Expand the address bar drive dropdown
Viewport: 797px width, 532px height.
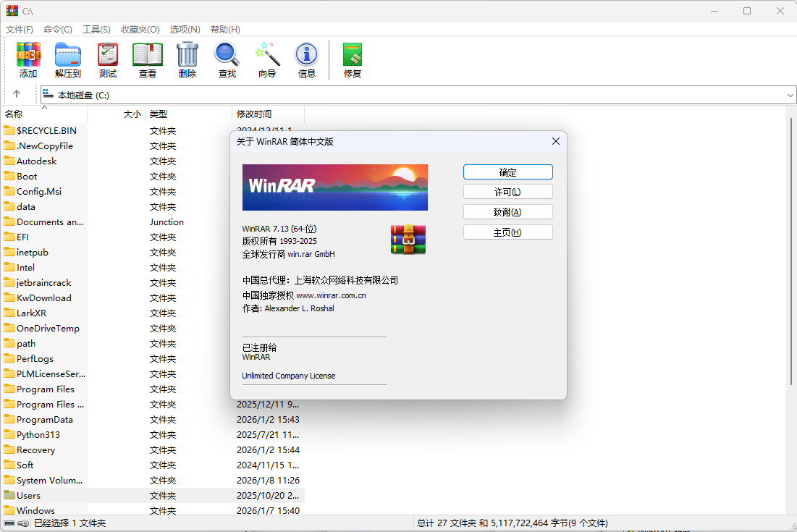790,95
